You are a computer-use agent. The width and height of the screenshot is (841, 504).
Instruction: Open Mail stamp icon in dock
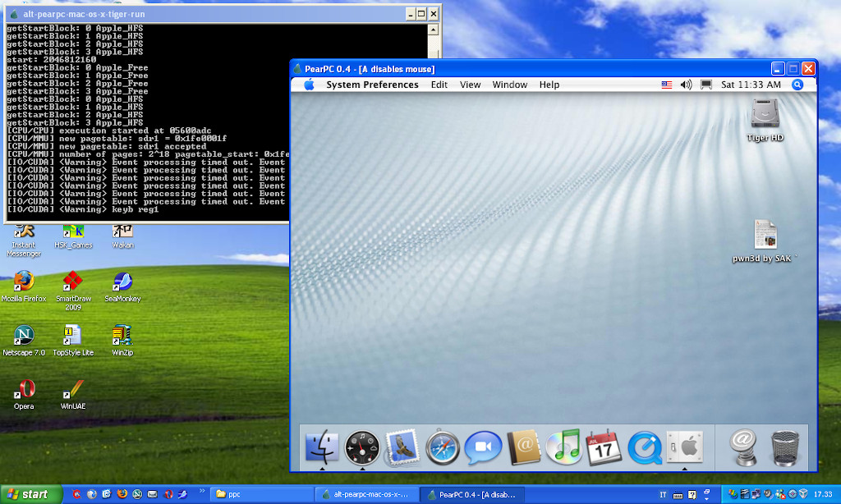[x=402, y=447]
